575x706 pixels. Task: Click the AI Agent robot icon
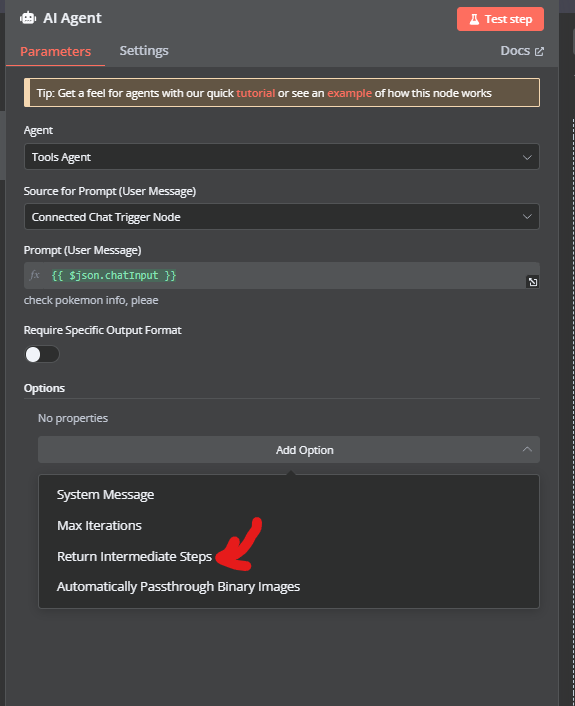[28, 18]
